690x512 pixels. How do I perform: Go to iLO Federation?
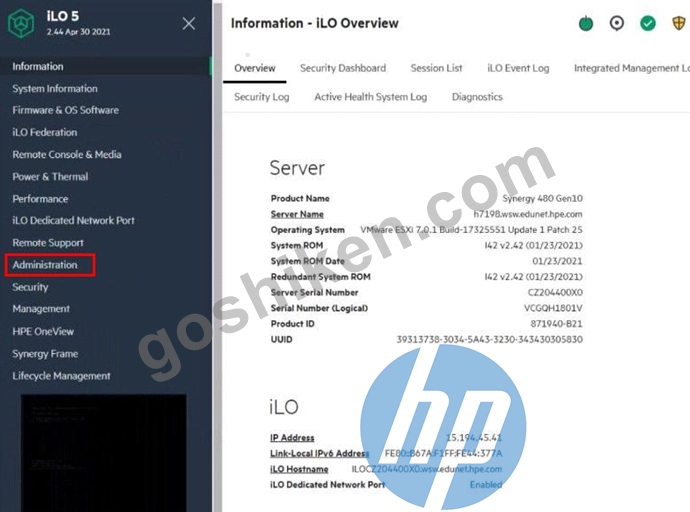click(x=44, y=132)
